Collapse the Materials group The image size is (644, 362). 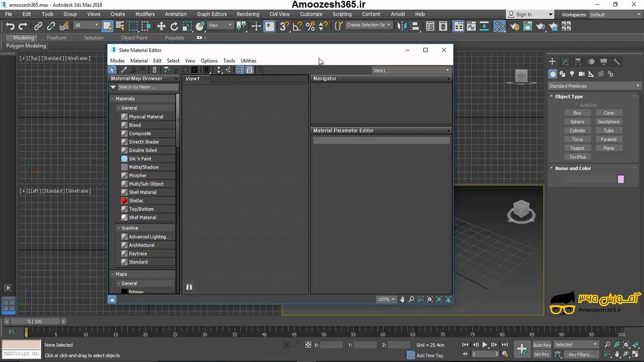(113, 99)
